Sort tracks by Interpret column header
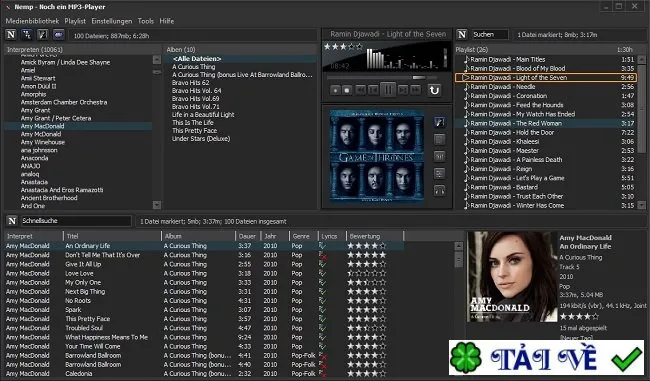Image resolution: width=650 pixels, height=381 pixels. click(34, 236)
